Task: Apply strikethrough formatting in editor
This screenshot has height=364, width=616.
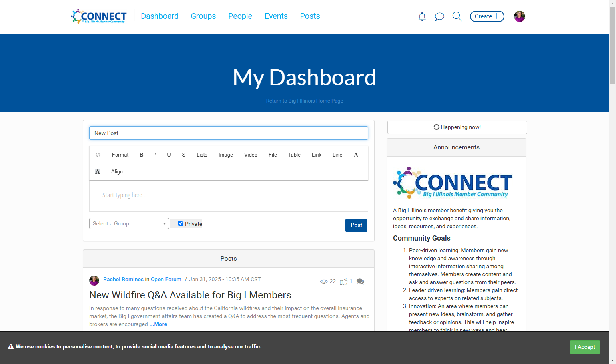Action: tap(184, 155)
